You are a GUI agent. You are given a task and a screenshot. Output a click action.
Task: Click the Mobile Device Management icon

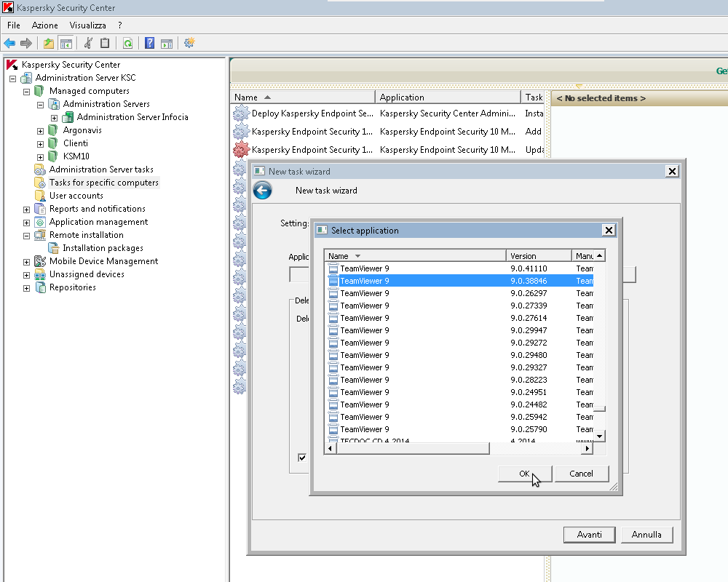40,261
